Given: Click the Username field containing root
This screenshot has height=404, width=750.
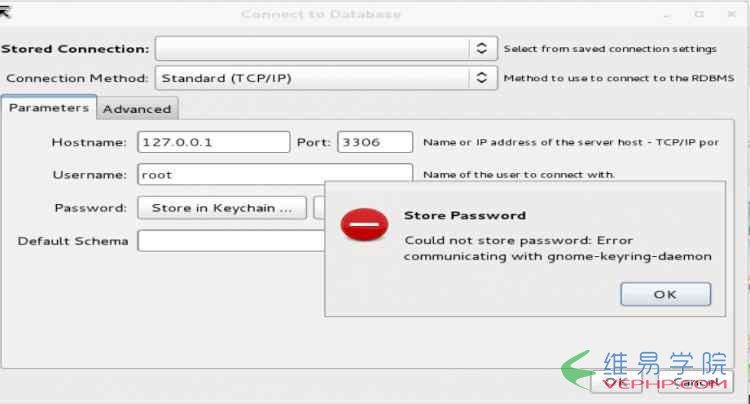Looking at the screenshot, I should (275, 175).
